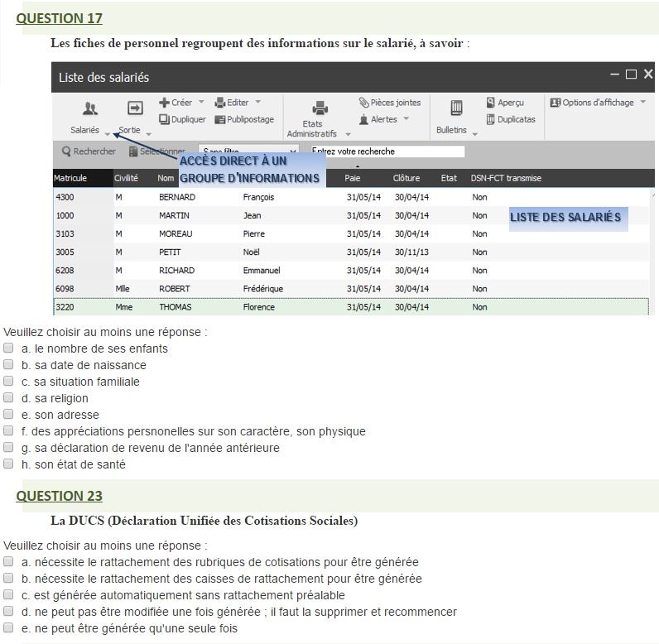The image size is (659, 644).
Task: Open the Bulletins icon
Action: [456, 108]
